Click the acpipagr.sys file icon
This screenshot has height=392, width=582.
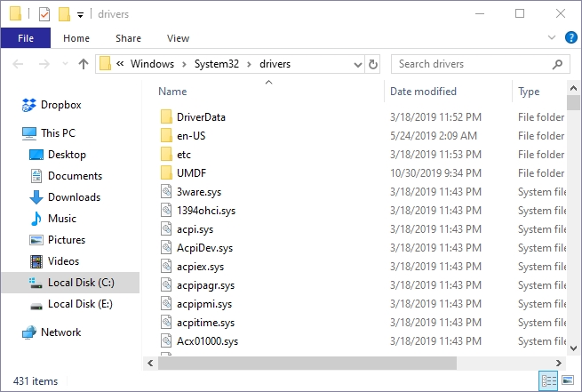166,285
